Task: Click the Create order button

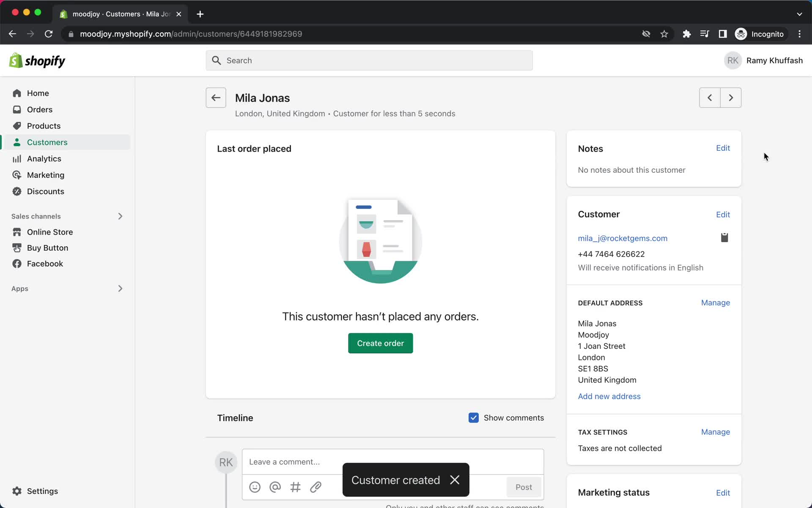Action: [380, 342]
